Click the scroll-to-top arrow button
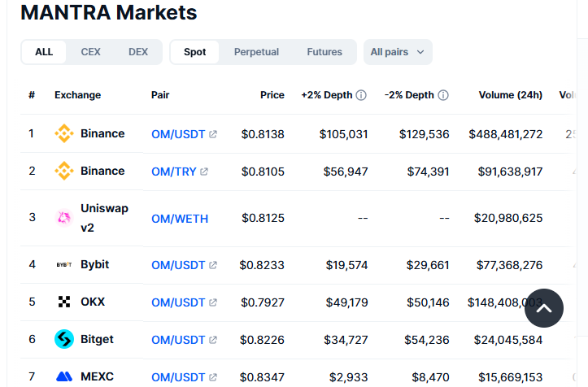The image size is (588, 387). 544,308
